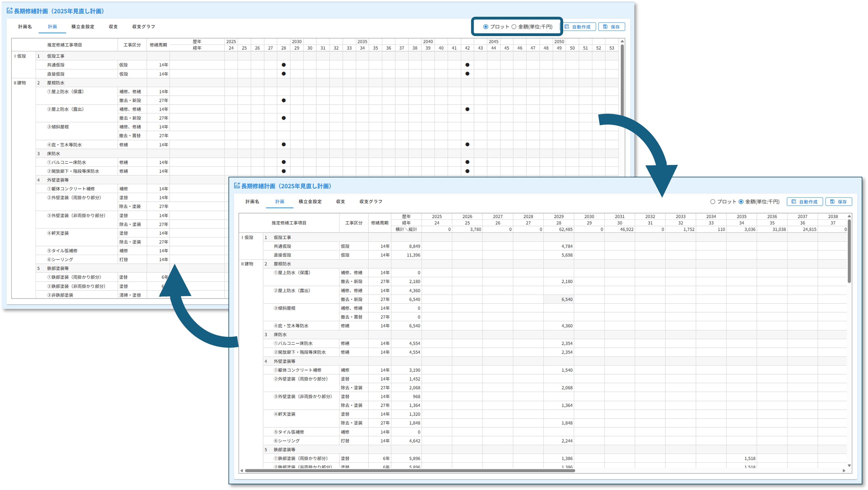Click scroll-right arrow in front window table
This screenshot has width=868, height=490.
coord(844,470)
